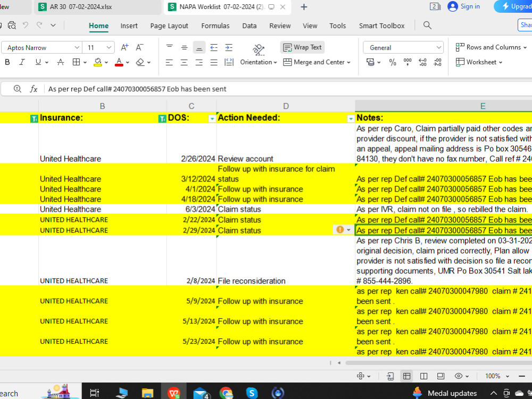Select column D header
This screenshot has height=399, width=532.
click(286, 106)
